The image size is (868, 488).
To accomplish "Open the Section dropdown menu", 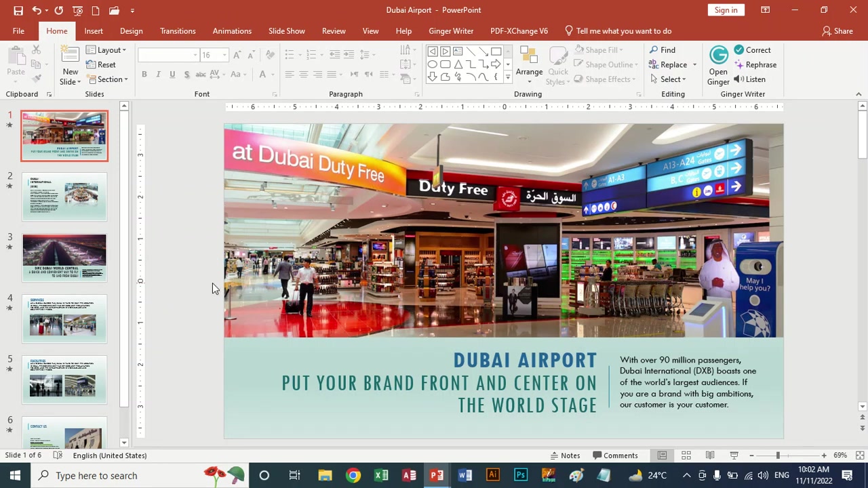I will (x=107, y=79).
